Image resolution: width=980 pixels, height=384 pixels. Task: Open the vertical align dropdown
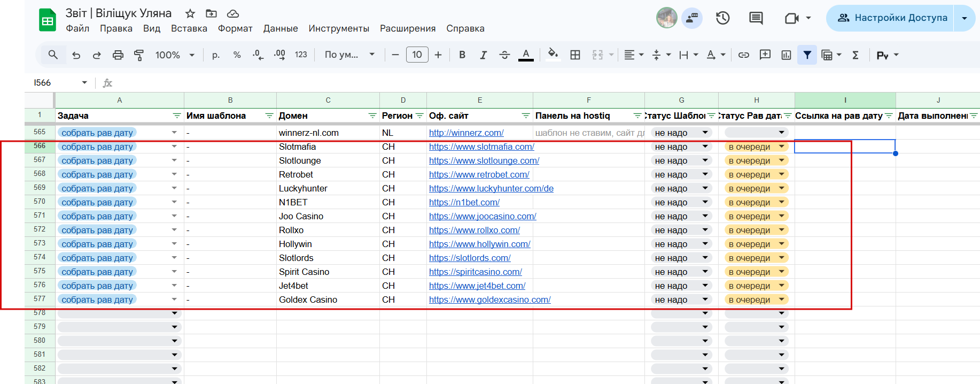click(x=662, y=55)
